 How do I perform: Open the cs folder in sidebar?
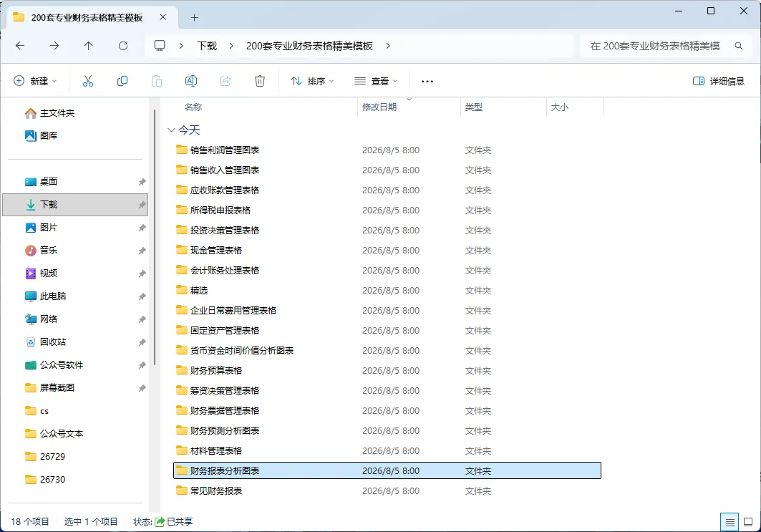75,411
